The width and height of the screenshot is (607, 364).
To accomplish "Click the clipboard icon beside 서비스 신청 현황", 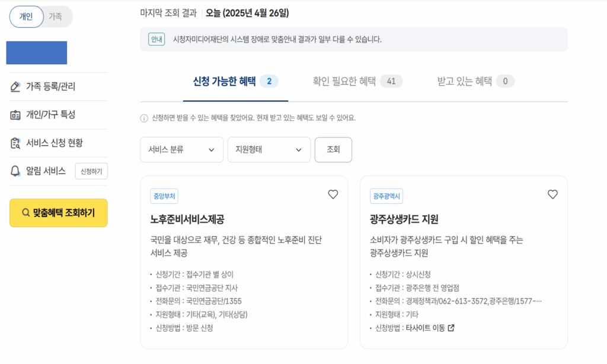I will tap(15, 143).
